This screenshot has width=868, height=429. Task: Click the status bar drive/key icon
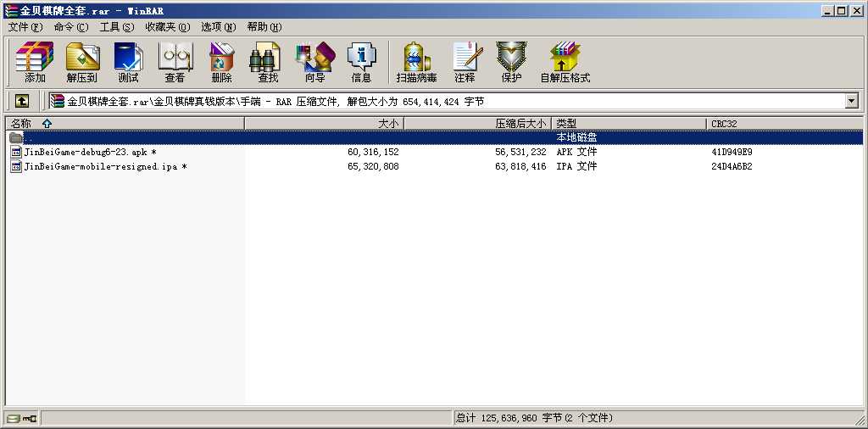coord(22,419)
